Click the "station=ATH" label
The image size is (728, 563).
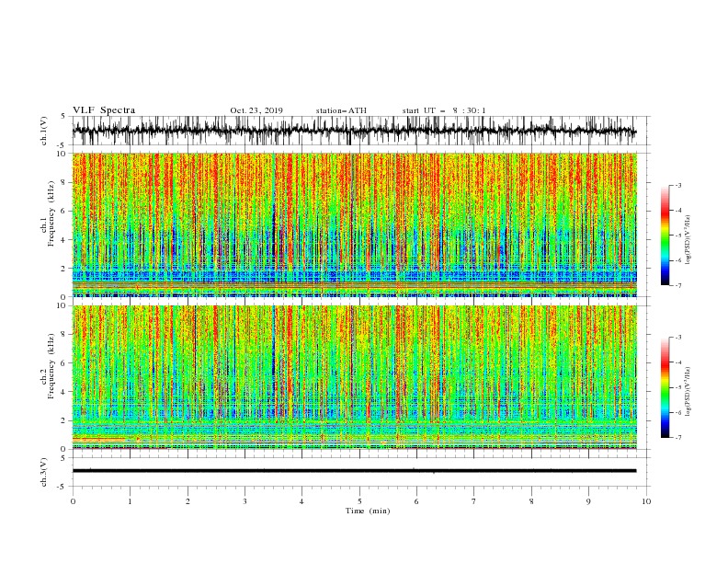click(x=341, y=110)
